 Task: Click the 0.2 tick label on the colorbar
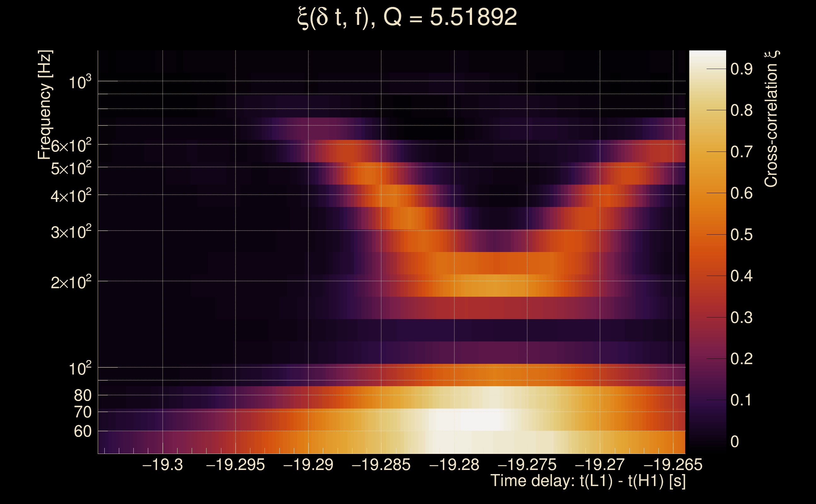click(741, 359)
